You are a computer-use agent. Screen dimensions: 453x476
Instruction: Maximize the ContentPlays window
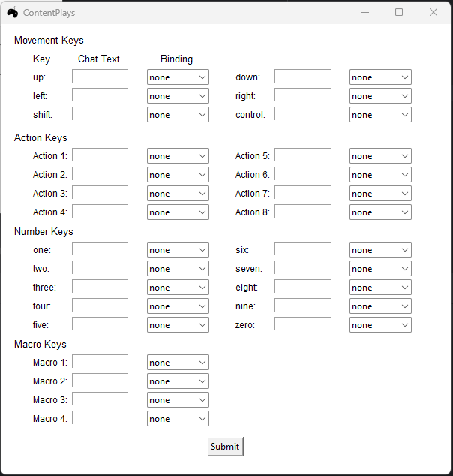coord(399,12)
